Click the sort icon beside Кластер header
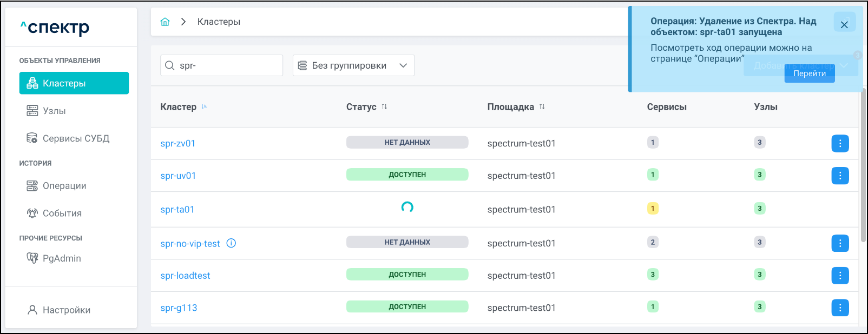The image size is (868, 334). pos(205,107)
